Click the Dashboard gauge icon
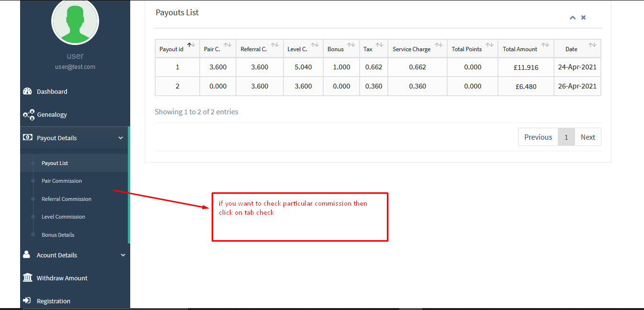This screenshot has height=310, width=644. (x=27, y=91)
